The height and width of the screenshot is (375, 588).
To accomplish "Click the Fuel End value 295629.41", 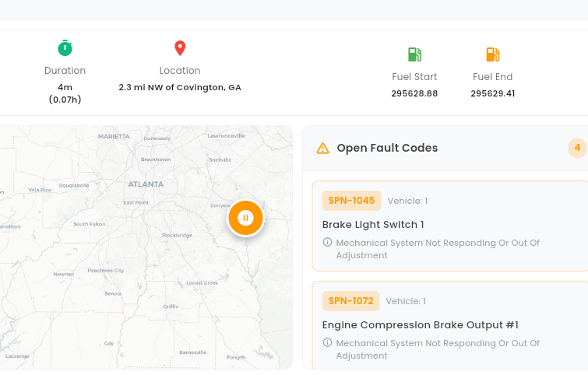I will point(493,93).
